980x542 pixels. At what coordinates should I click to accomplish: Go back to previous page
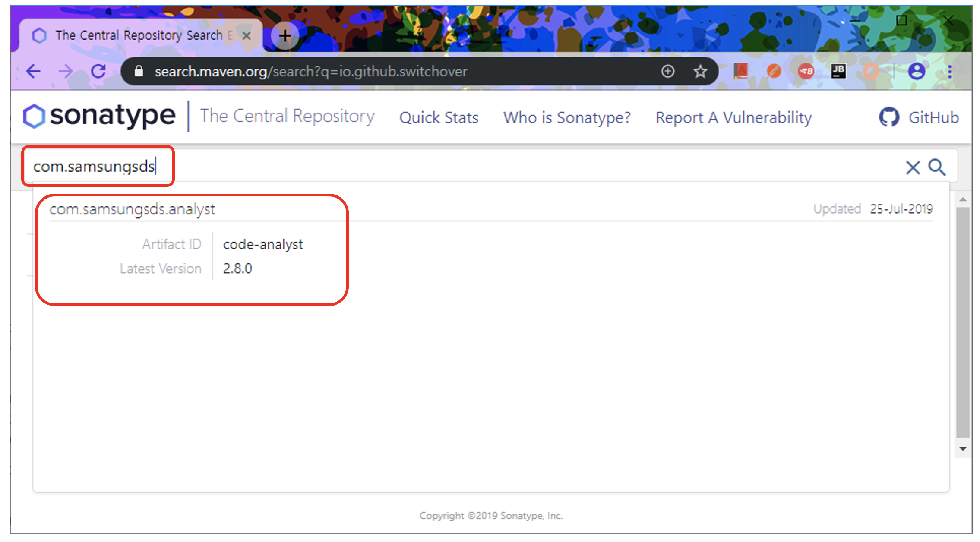[33, 71]
